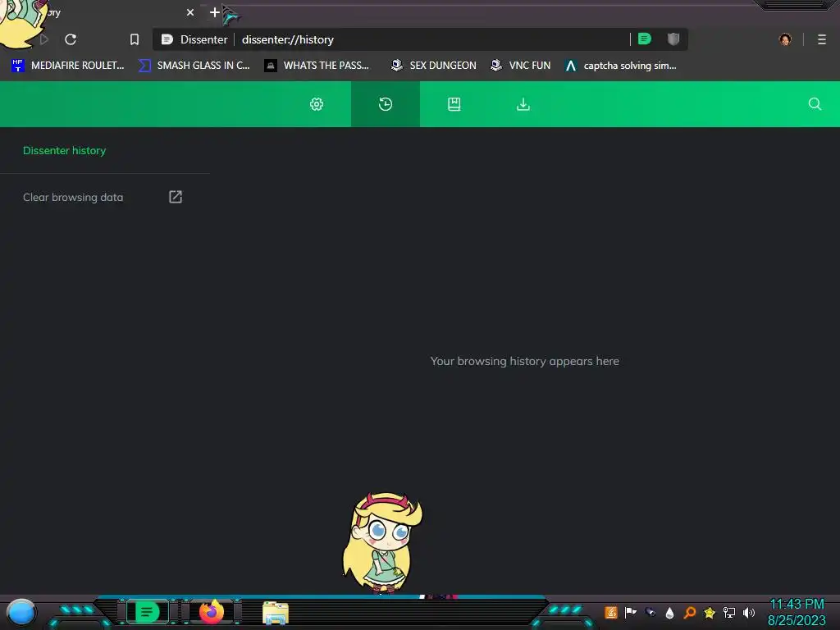The image size is (840, 630).
Task: Click the yellow star tray icon
Action: click(x=710, y=612)
